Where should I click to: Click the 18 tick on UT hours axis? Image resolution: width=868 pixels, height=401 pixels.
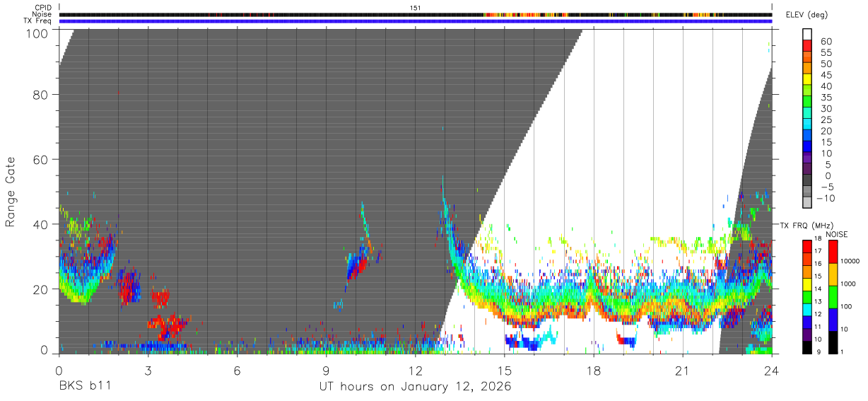pos(594,371)
